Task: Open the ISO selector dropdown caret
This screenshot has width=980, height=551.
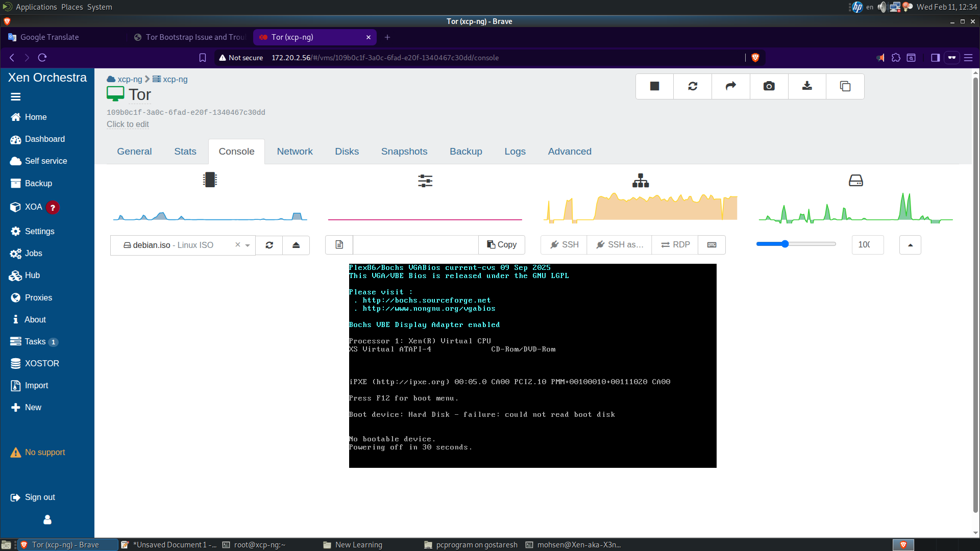Action: 248,245
